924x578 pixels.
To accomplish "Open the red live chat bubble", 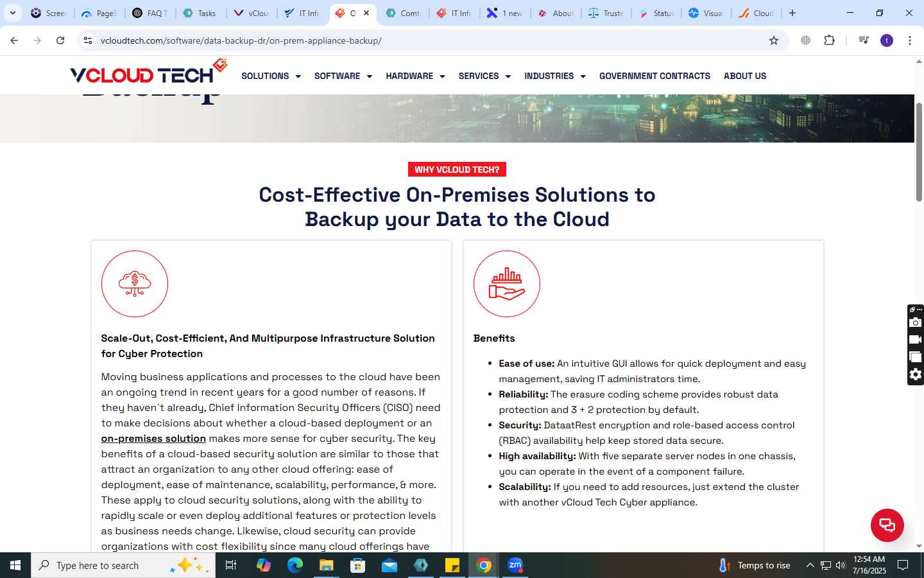I will click(x=887, y=525).
